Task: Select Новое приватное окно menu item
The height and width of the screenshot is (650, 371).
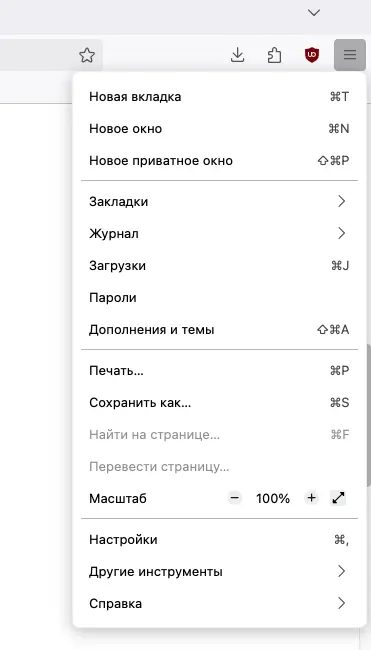Action: point(219,161)
